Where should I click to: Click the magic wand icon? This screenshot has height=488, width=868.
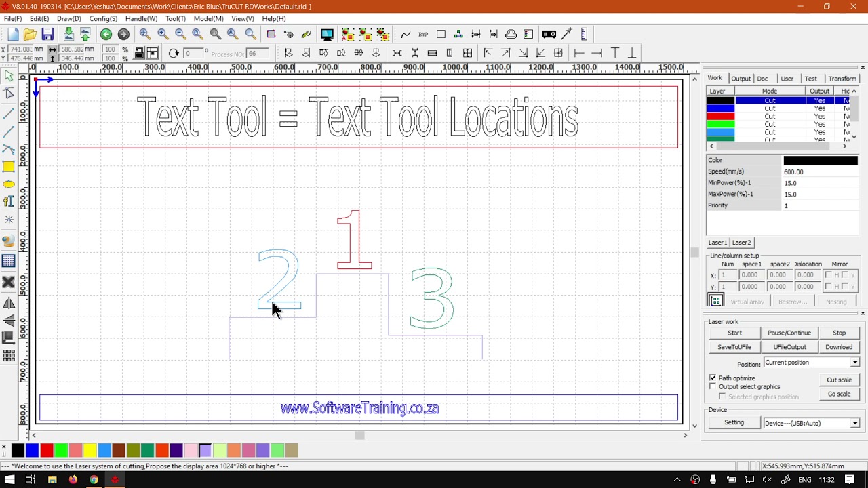pos(567,35)
